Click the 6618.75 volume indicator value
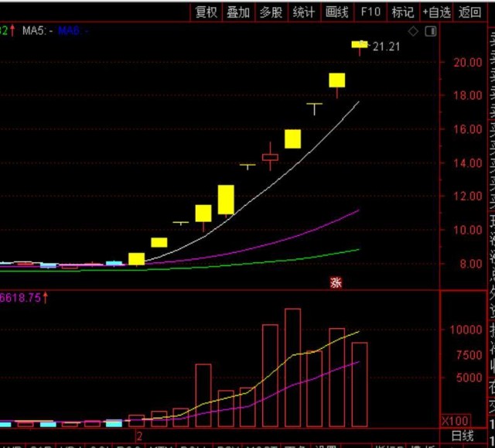 click(x=22, y=296)
